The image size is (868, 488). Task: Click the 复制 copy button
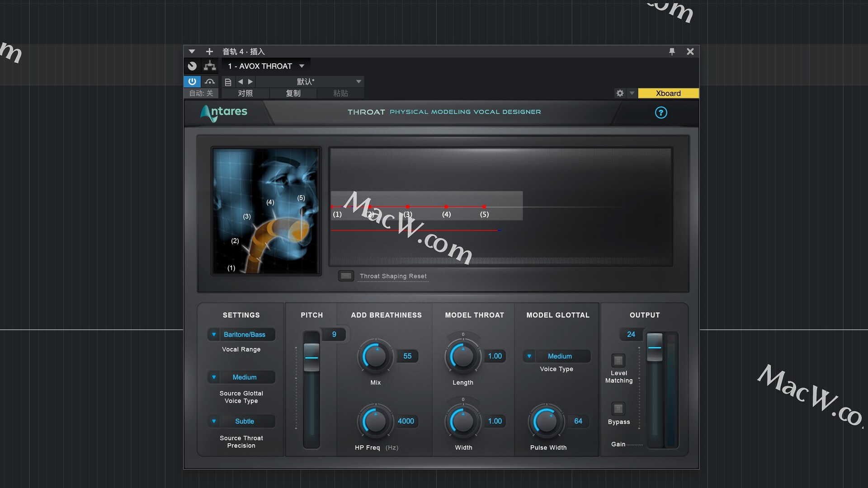(293, 93)
